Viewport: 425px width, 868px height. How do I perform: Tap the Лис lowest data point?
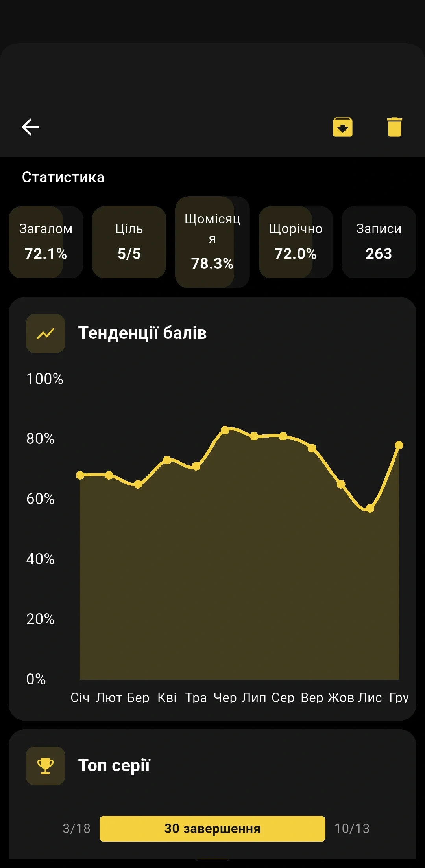370,508
